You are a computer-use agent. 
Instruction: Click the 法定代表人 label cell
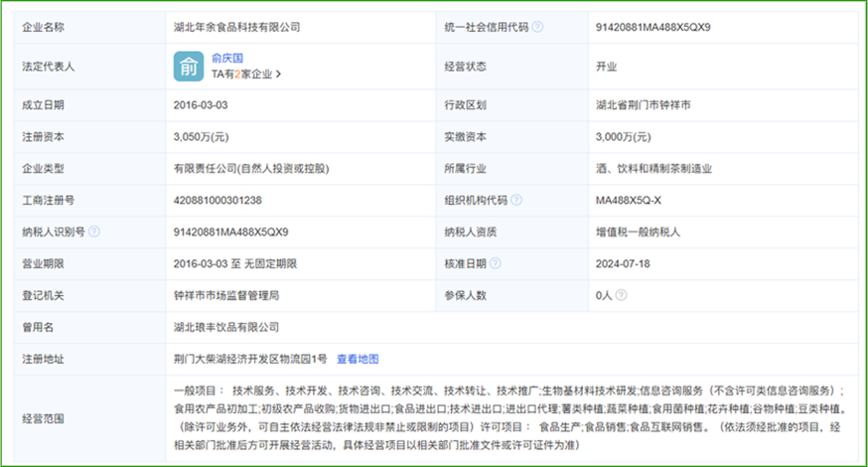89,67
